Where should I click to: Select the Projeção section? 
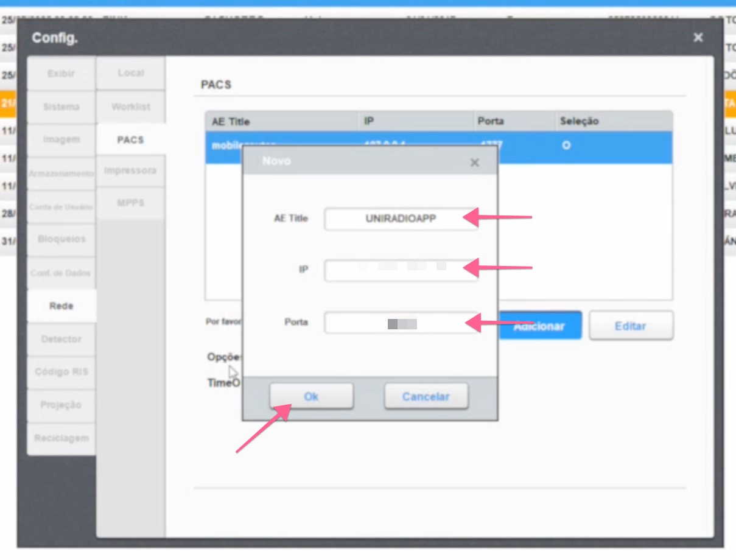[x=61, y=405]
